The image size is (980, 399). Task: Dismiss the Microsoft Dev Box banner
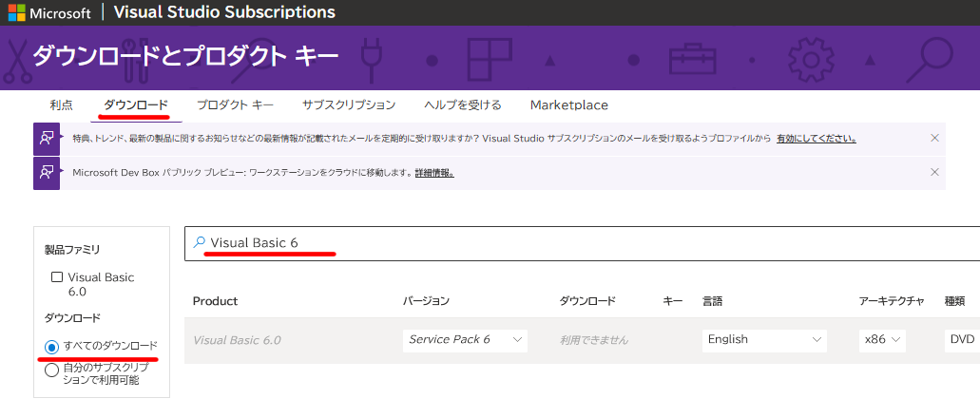point(934,172)
